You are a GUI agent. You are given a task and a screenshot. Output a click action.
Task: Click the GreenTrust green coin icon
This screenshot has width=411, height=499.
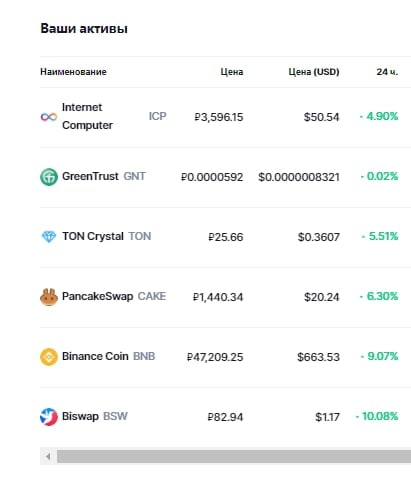(49, 177)
